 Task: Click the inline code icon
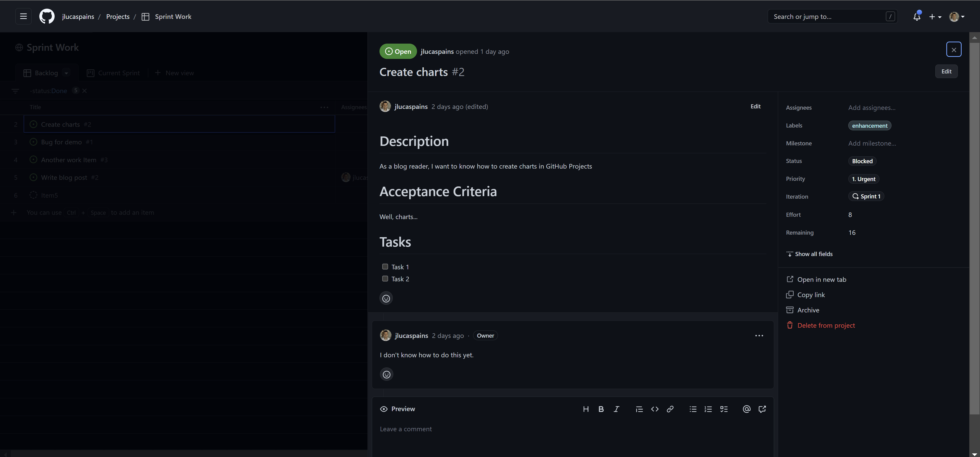pyautogui.click(x=654, y=409)
